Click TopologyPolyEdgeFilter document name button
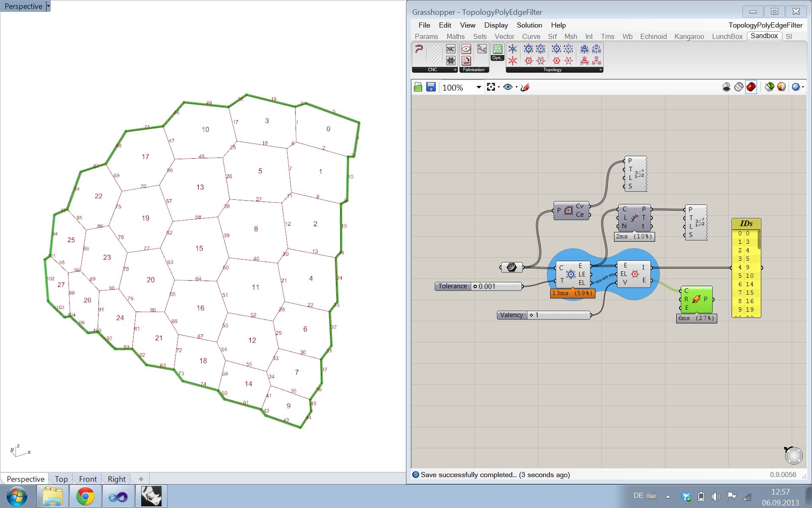The height and width of the screenshot is (508, 812). coord(765,25)
